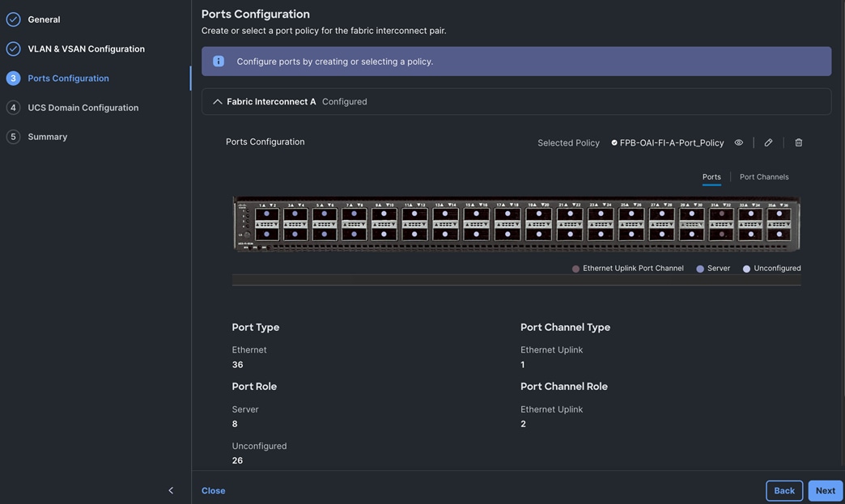Click the Unconfigured port count 26
The image size is (845, 504).
click(237, 460)
